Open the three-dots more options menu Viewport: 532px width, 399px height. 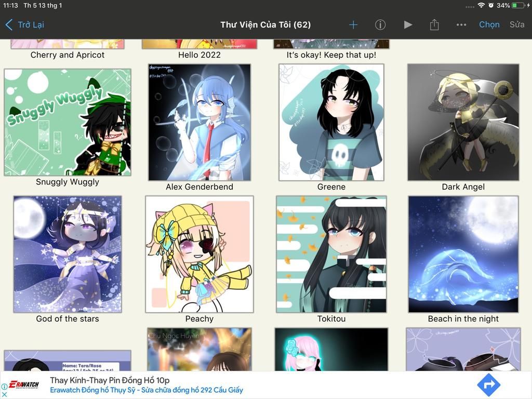tap(461, 25)
